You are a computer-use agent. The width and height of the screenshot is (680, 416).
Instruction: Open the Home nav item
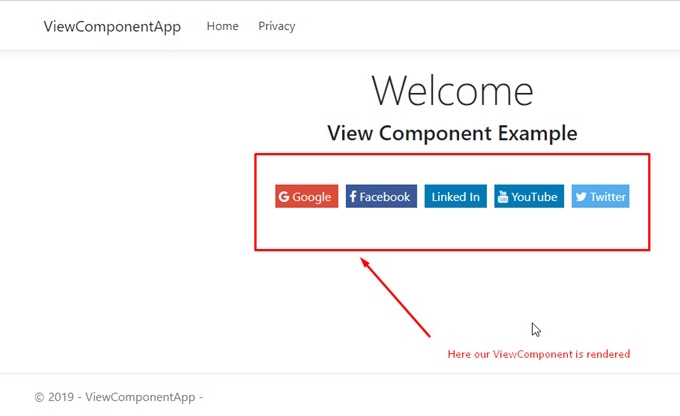[x=222, y=26]
